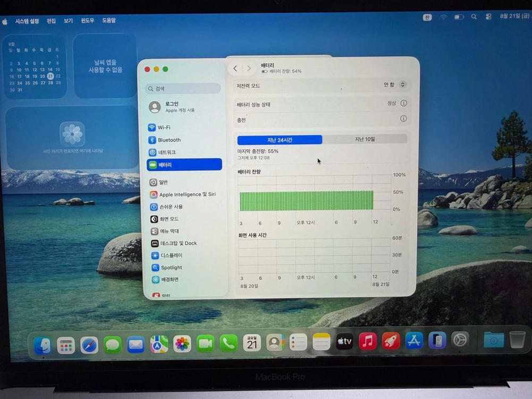
Task: Show info for 배터리 성능 상태
Action: (403, 103)
